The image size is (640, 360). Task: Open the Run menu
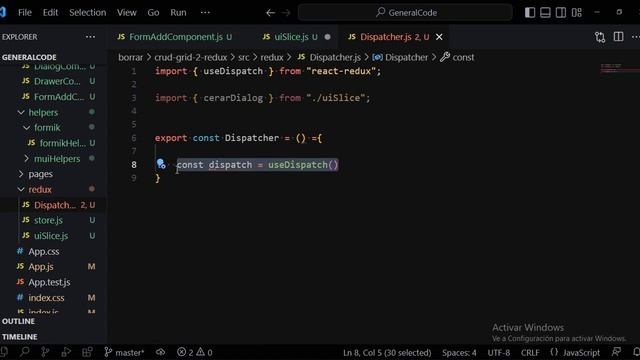(x=178, y=13)
